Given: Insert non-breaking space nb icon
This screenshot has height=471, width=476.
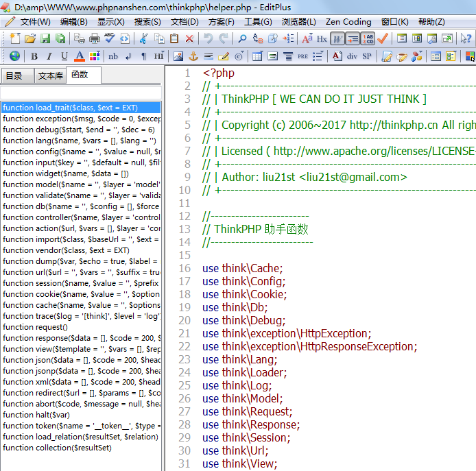Looking at the screenshot, I should [x=113, y=56].
